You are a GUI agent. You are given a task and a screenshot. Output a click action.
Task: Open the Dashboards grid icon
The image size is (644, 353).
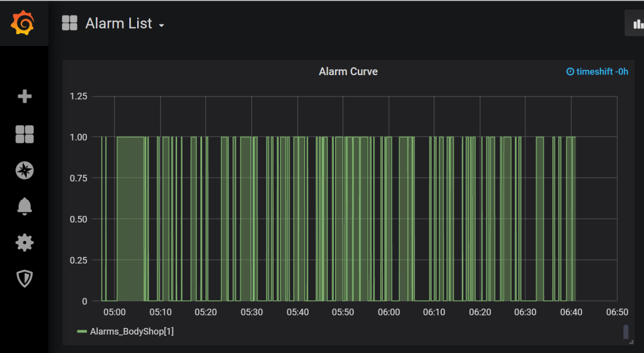(24, 134)
